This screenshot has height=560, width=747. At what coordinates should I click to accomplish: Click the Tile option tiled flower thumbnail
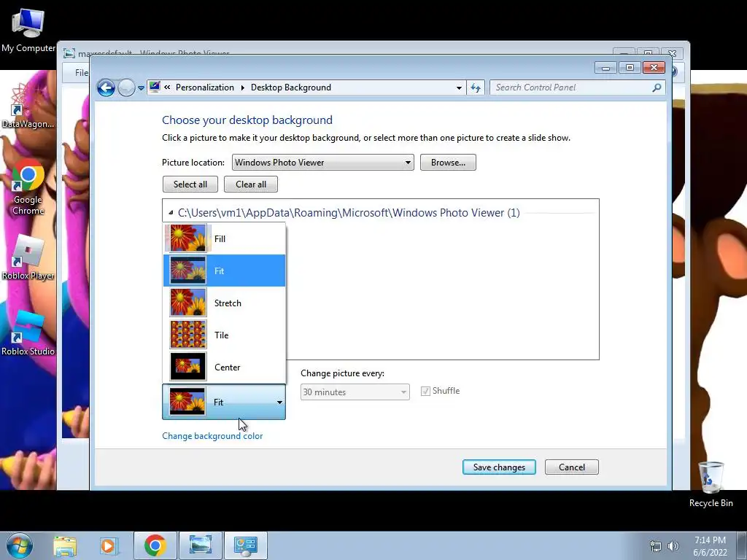[x=188, y=334]
